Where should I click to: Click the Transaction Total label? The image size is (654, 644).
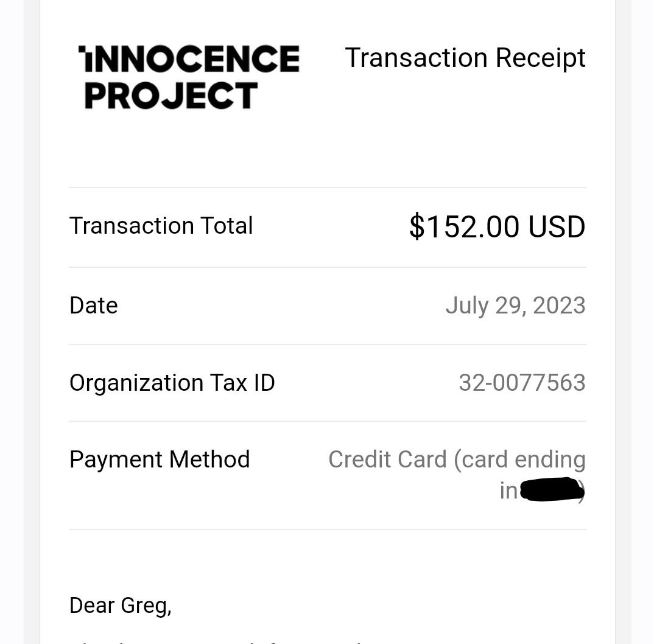click(x=161, y=225)
